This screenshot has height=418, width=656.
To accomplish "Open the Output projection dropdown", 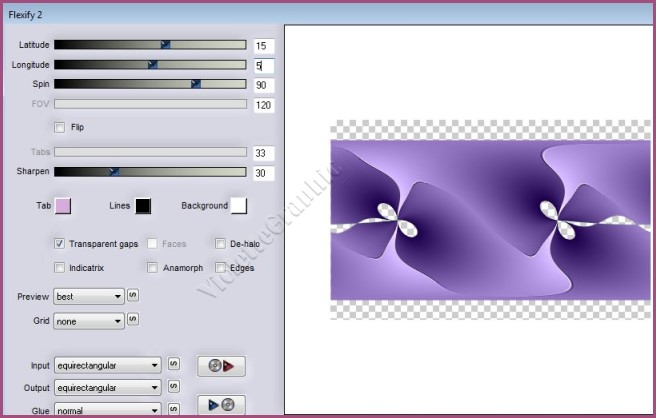I will coord(108,387).
